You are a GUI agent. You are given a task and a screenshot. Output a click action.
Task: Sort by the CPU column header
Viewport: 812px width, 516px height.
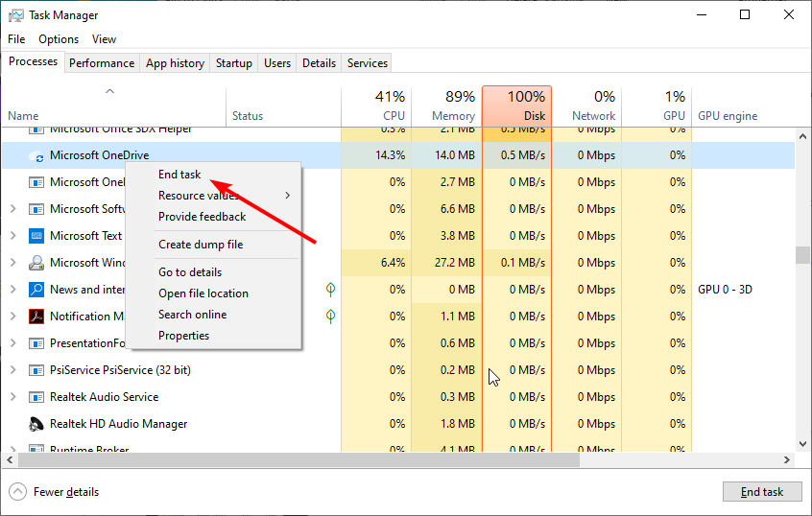coord(376,106)
